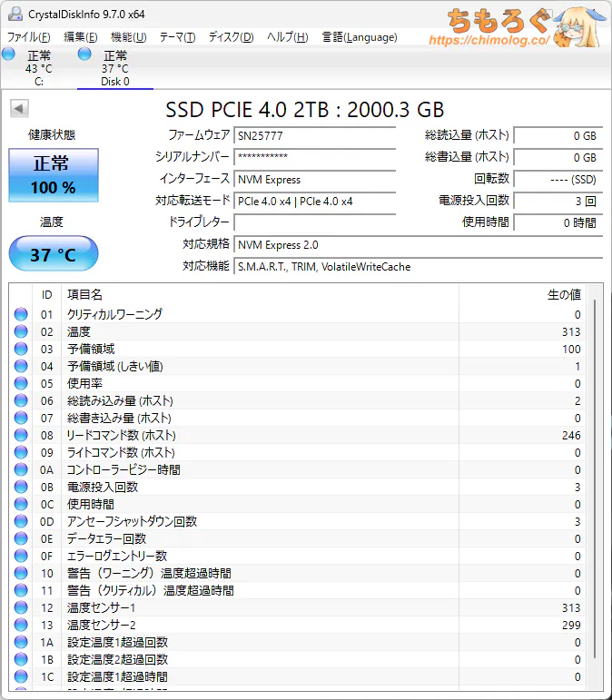Select the リードコマンド数 (ホスト) row text
Image resolution: width=612 pixels, height=700 pixels.
[x=121, y=435]
